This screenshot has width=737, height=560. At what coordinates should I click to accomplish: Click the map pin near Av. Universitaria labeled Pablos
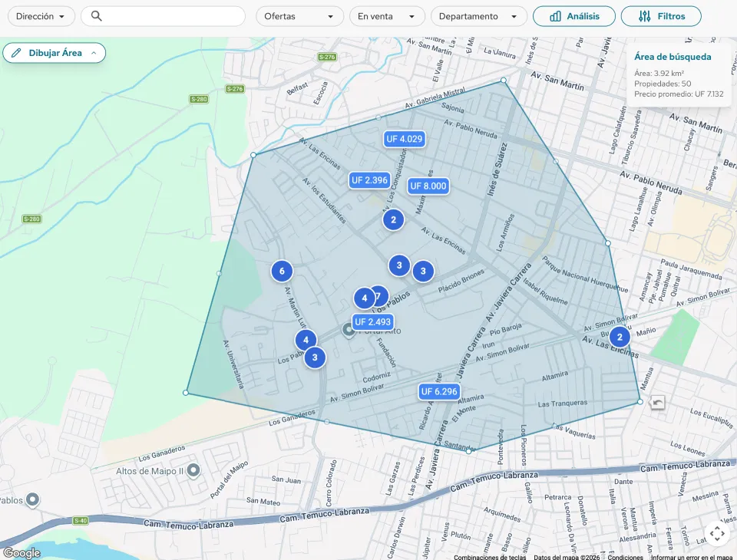coord(31,500)
